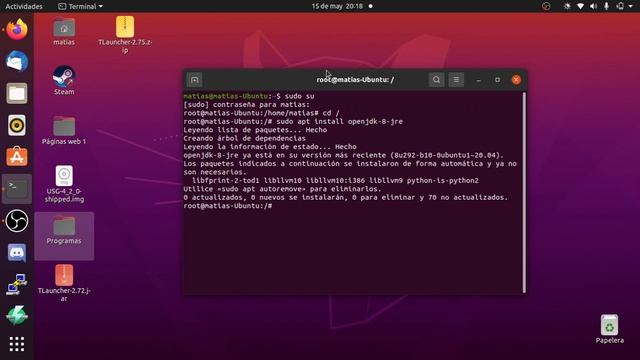Click the 'Utilice «sudo apt autoremove»' line
640x360 pixels.
(x=282, y=189)
